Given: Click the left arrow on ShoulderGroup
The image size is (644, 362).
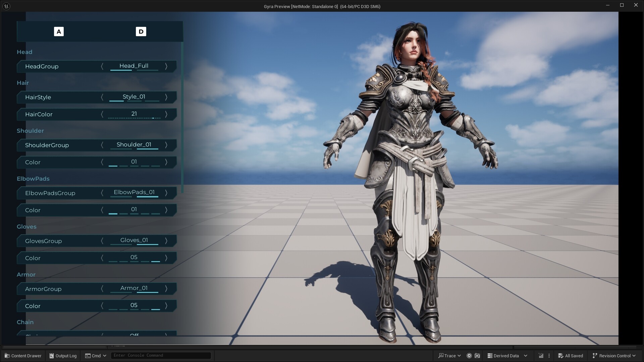Looking at the screenshot, I should (x=102, y=145).
